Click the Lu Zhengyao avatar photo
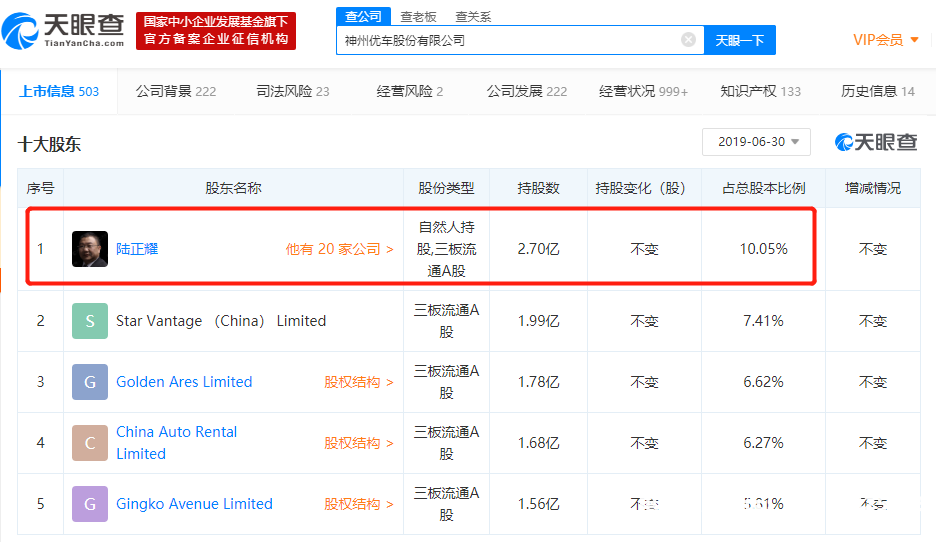The image size is (936, 542). (x=90, y=249)
